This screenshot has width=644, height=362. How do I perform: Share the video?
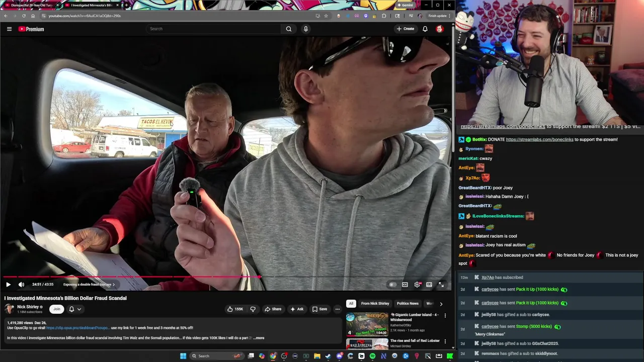click(273, 309)
